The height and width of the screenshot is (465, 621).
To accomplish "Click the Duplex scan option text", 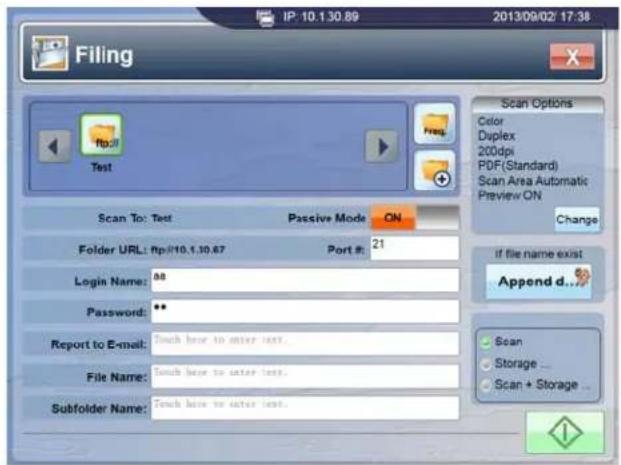I will point(497,136).
